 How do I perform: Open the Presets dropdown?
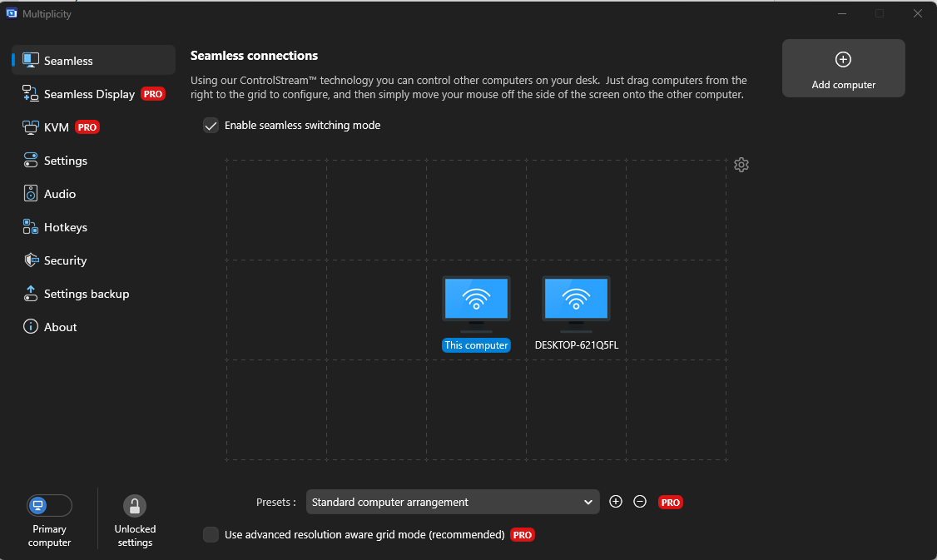click(x=453, y=502)
